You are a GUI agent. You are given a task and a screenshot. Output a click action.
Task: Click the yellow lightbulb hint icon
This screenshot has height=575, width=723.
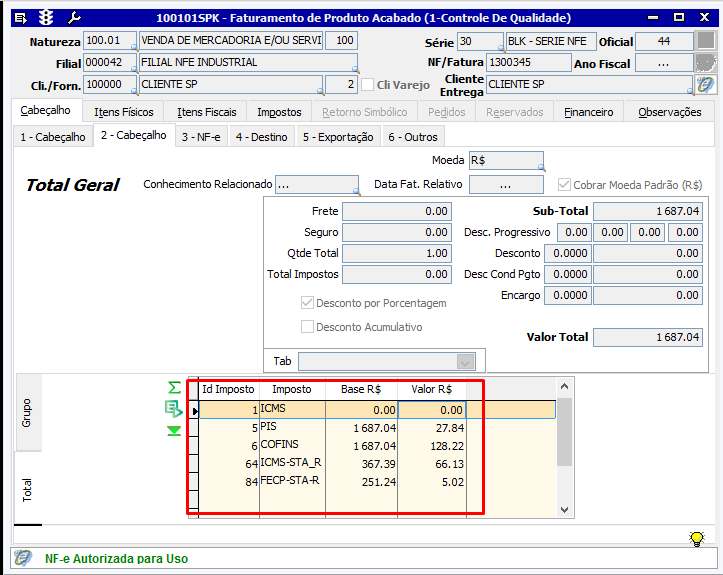point(697,539)
